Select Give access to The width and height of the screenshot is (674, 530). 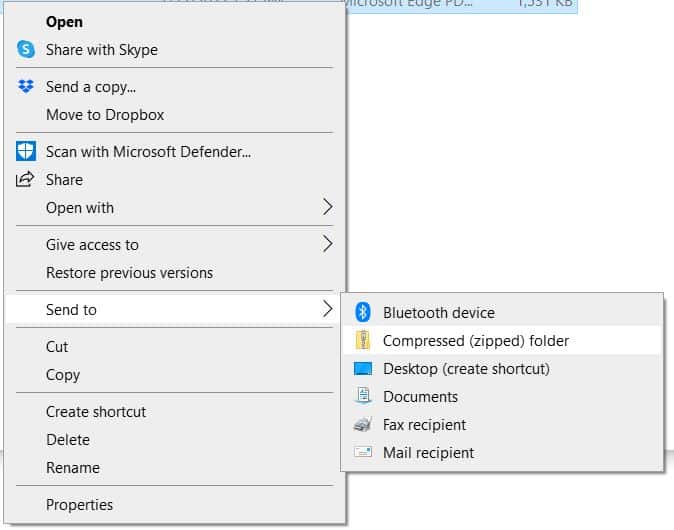(x=175, y=245)
